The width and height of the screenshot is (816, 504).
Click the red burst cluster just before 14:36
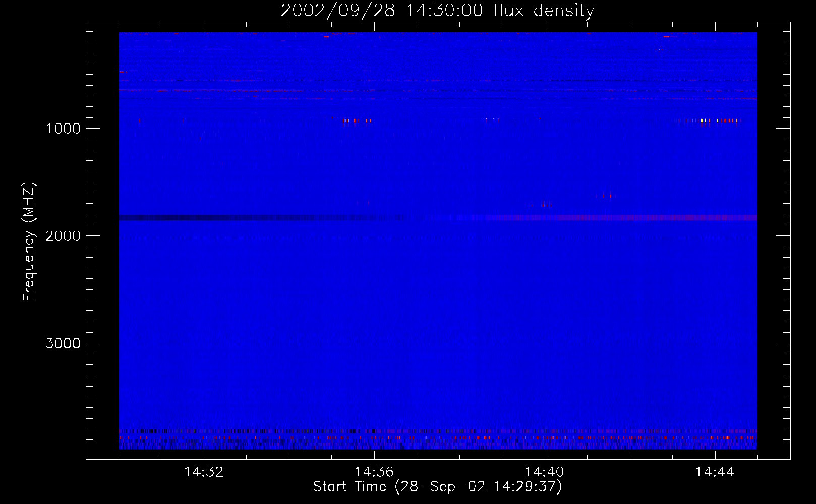tap(357, 120)
